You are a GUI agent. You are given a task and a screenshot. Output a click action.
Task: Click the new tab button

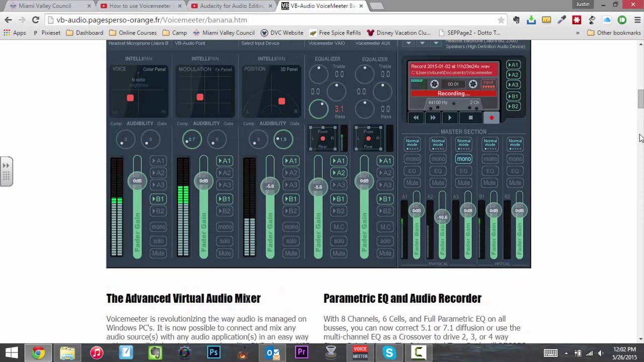click(376, 6)
